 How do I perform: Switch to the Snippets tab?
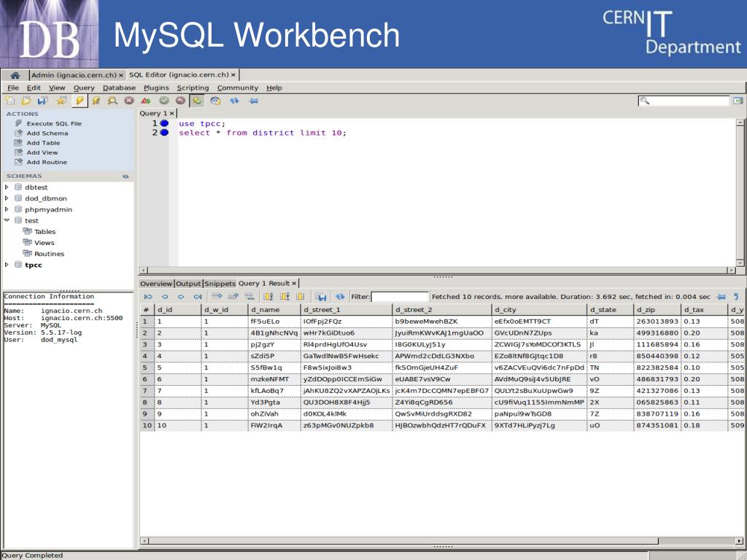point(220,284)
